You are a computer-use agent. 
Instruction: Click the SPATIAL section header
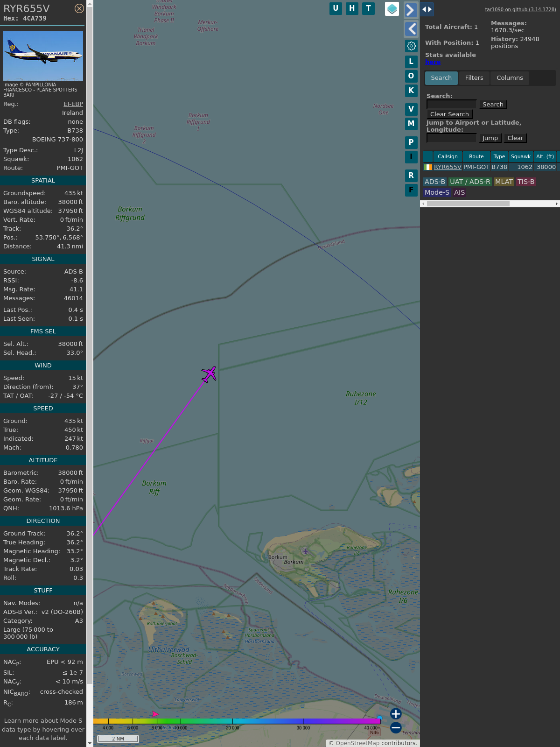tap(43, 181)
